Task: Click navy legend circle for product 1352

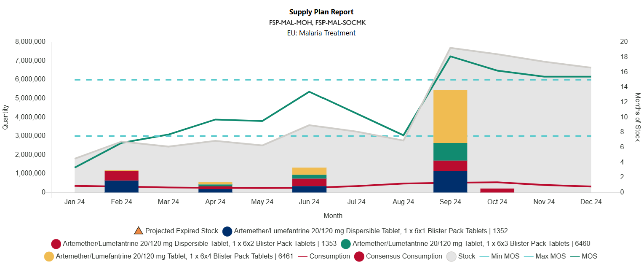Action: coord(227,231)
